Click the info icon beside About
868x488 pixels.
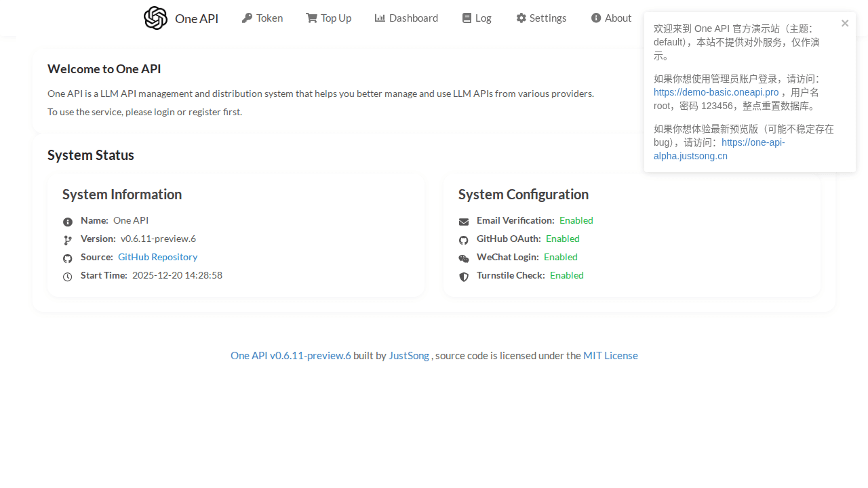[596, 18]
